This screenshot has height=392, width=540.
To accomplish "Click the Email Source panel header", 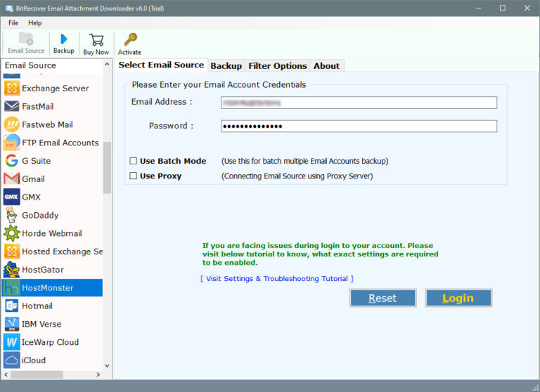I will coord(52,65).
